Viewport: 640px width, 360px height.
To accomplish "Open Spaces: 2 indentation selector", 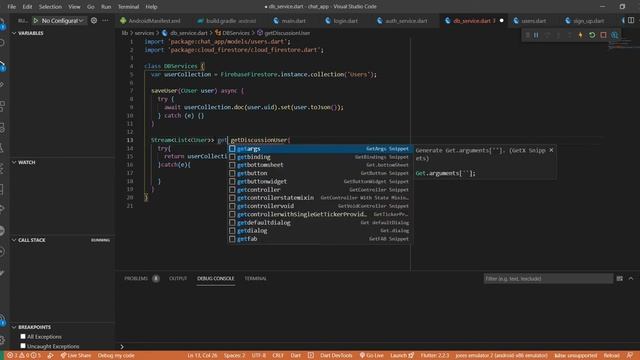I will (234, 356).
